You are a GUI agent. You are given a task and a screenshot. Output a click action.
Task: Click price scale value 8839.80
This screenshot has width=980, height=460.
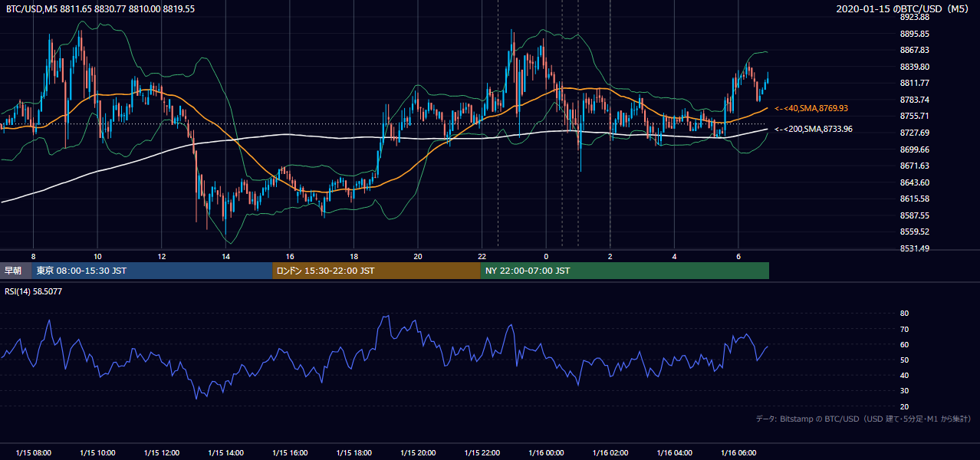point(914,67)
